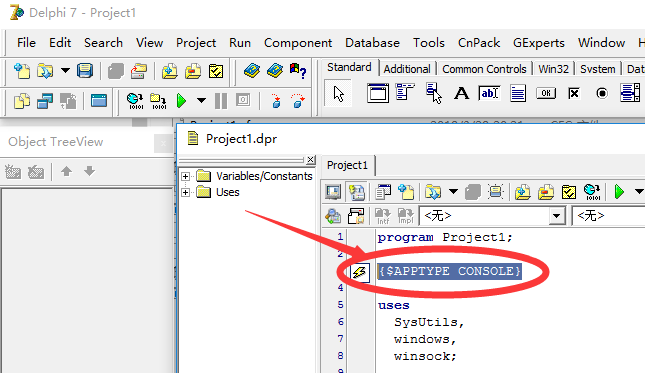Select the OK Button component
Viewport: 645px width, 373px height.
(x=546, y=93)
